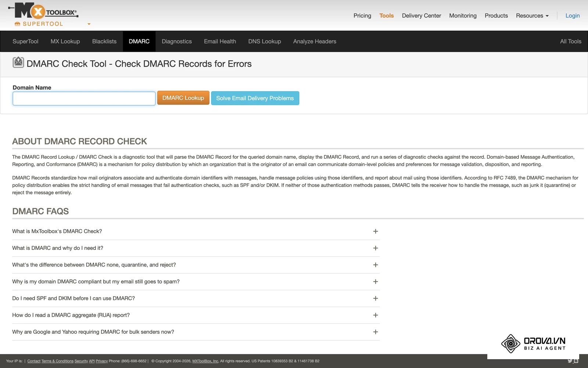Screen dimensions: 588x368
Task: Click the DMARC envelope icon beside heading
Action: point(18,63)
